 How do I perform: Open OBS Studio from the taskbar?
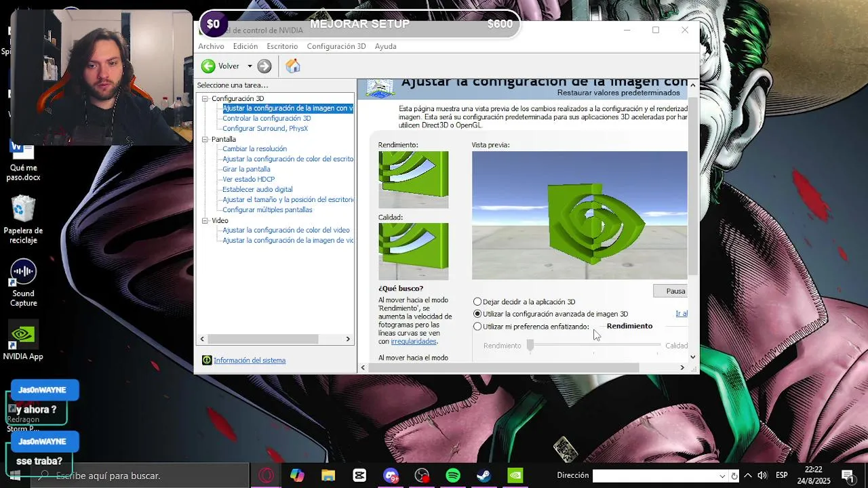click(422, 475)
